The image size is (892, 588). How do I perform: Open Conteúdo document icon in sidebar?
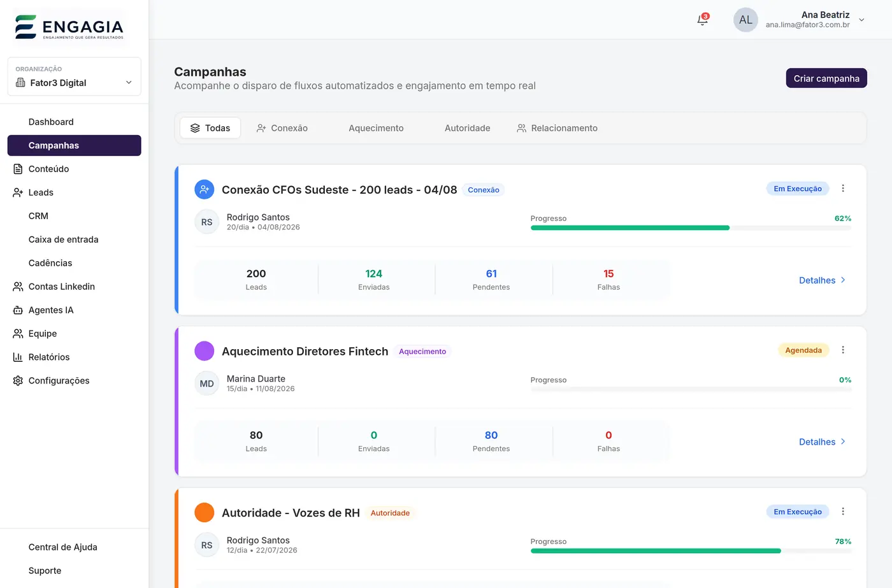click(18, 169)
